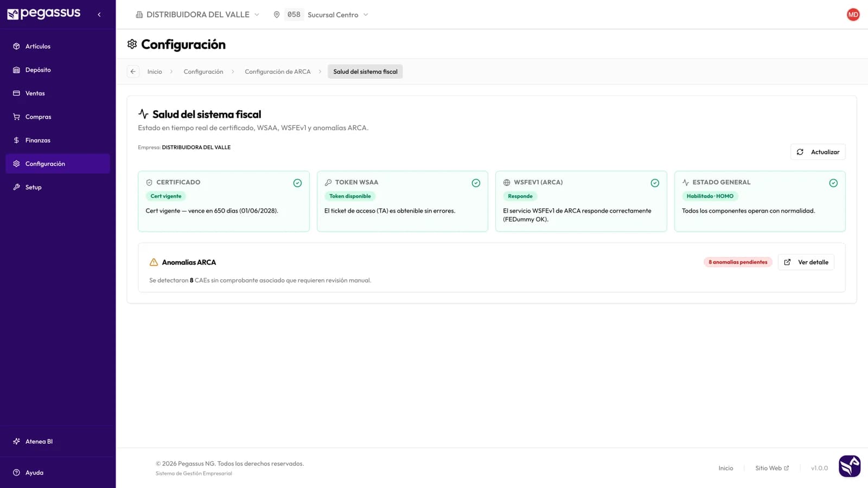The image size is (868, 488).
Task: Click the Token WSAA key icon
Action: pyautogui.click(x=328, y=183)
